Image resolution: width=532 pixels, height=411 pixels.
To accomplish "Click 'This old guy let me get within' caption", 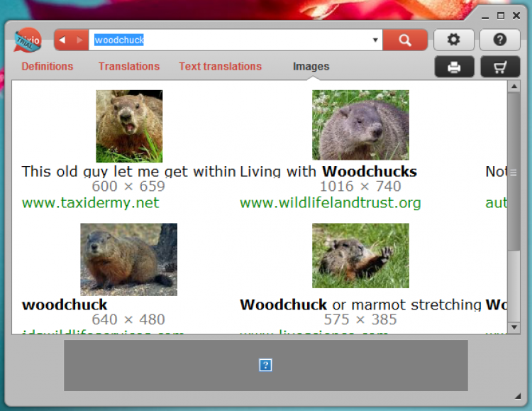I will 128,172.
